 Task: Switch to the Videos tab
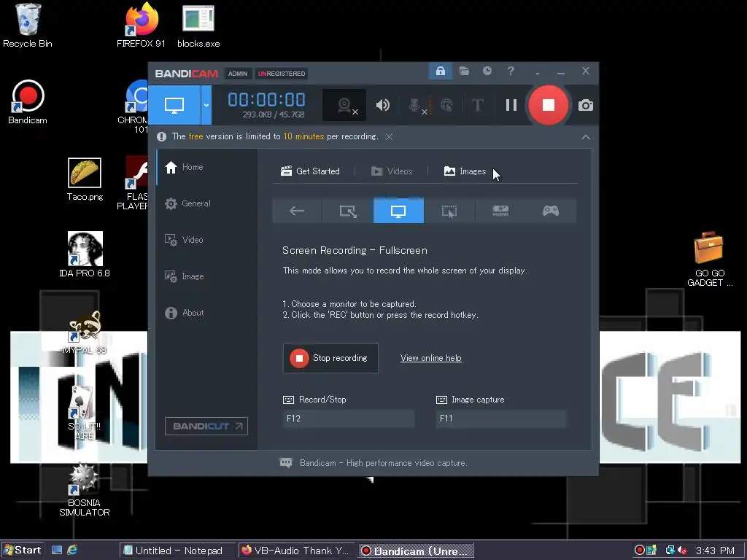[x=392, y=171]
